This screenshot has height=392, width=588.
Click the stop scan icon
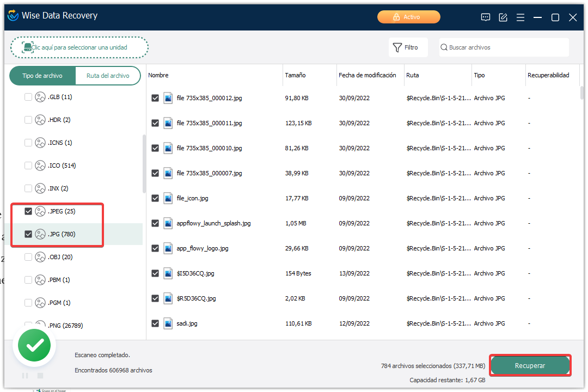[x=40, y=376]
